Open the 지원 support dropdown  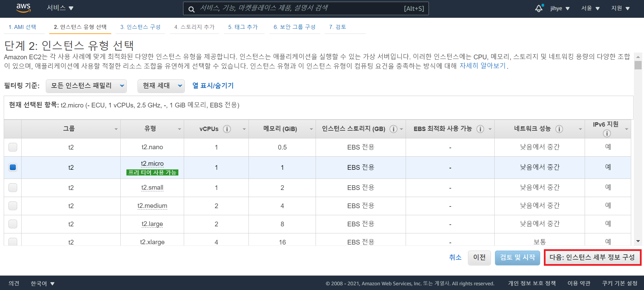click(x=620, y=8)
